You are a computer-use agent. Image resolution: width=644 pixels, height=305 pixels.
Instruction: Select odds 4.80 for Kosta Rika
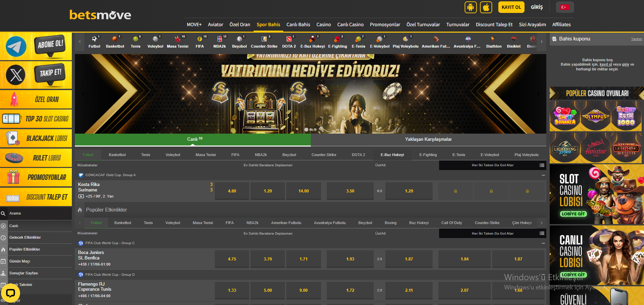[x=232, y=191]
